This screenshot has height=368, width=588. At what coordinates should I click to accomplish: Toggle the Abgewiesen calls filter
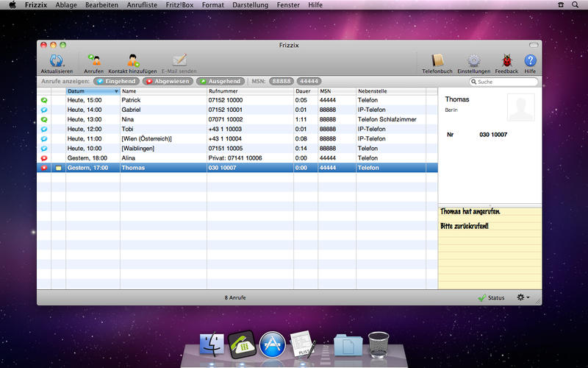pyautogui.click(x=168, y=81)
